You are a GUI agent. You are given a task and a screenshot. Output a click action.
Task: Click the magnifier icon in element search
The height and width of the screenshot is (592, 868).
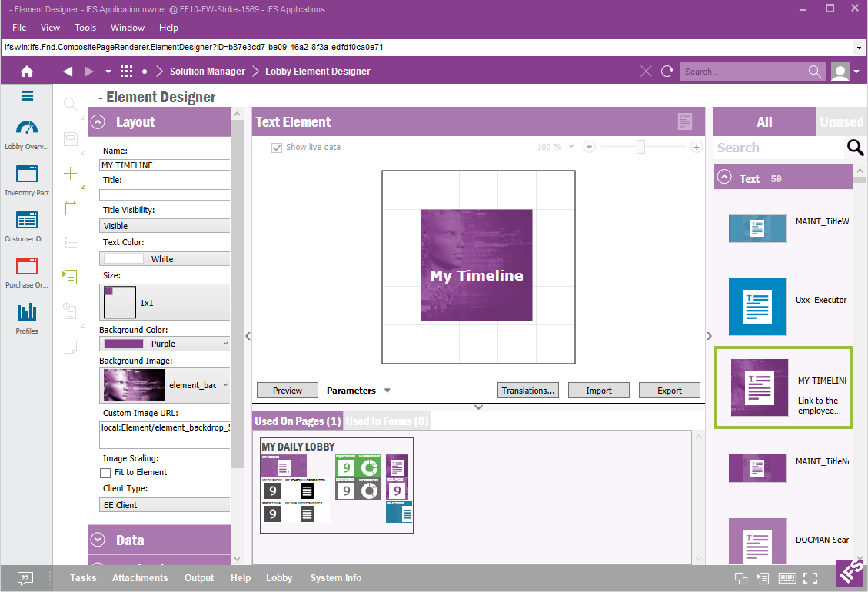point(855,148)
